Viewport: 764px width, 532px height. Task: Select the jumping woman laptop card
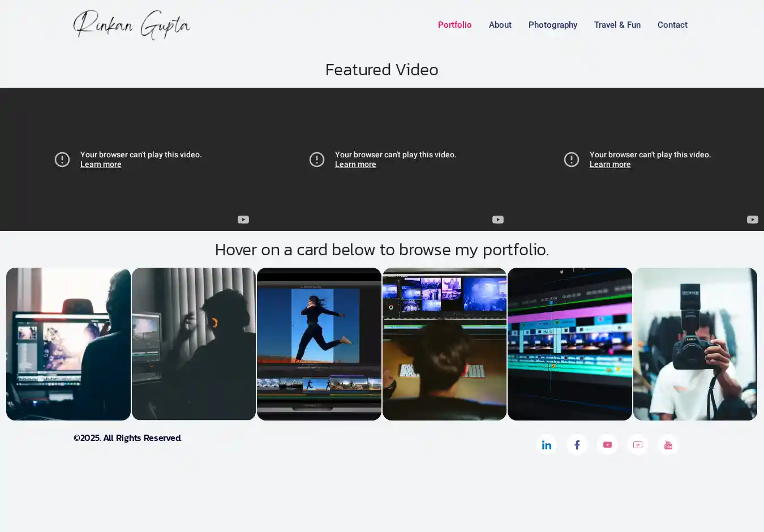pos(319,344)
